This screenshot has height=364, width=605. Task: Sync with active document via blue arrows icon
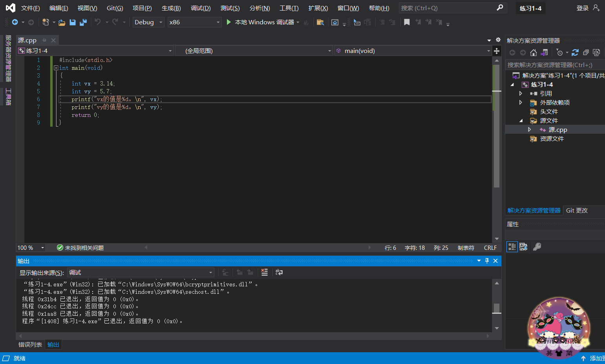(x=575, y=53)
